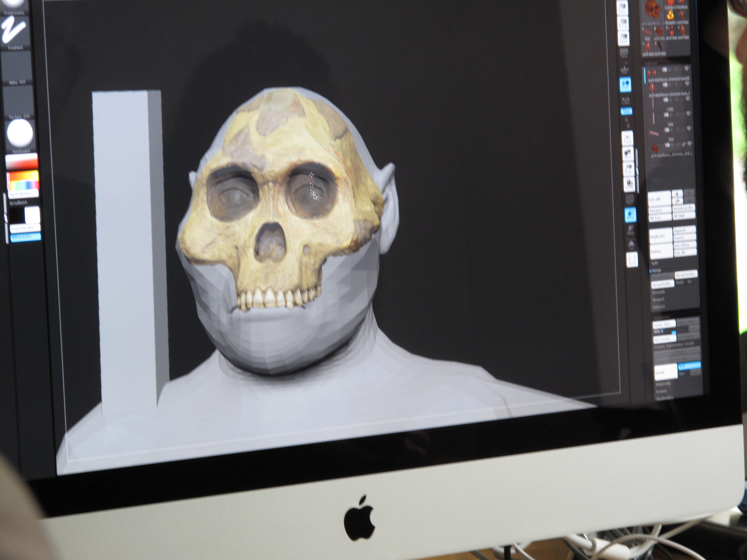Expand the Split section
Image resolution: width=747 pixels, height=560 pixels.
click(x=655, y=263)
